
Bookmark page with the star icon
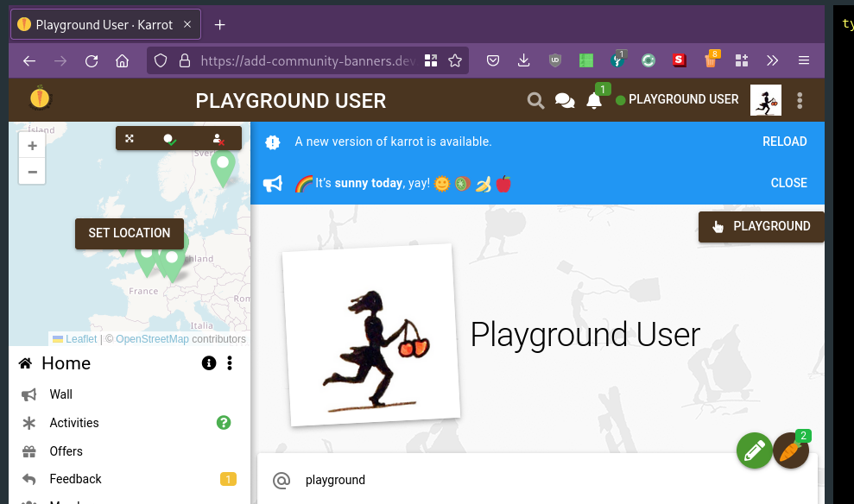click(x=455, y=61)
